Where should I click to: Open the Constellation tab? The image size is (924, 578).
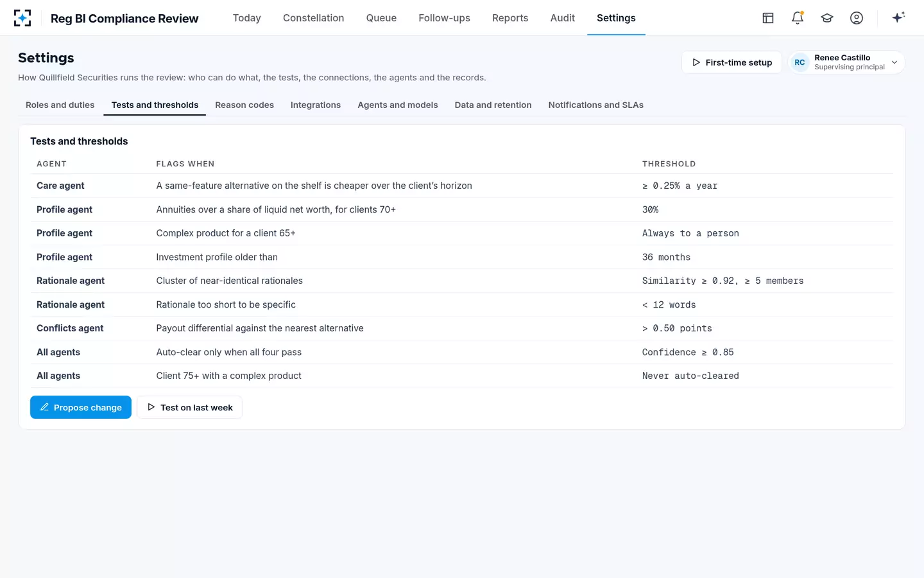314,18
